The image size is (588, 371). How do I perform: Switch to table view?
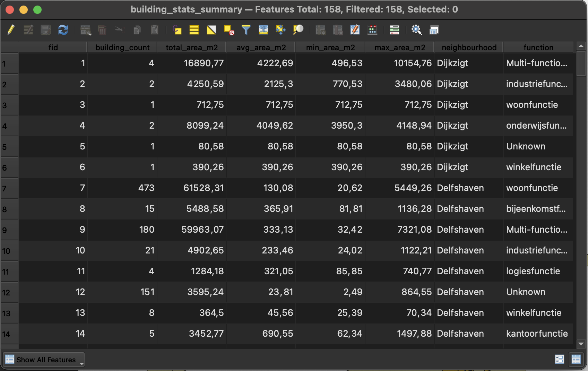[x=576, y=359]
